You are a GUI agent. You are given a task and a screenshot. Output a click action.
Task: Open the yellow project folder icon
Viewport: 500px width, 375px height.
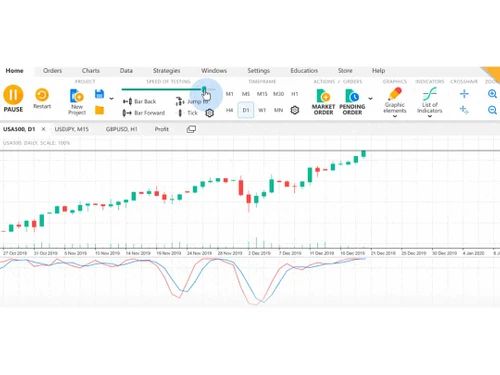click(99, 110)
